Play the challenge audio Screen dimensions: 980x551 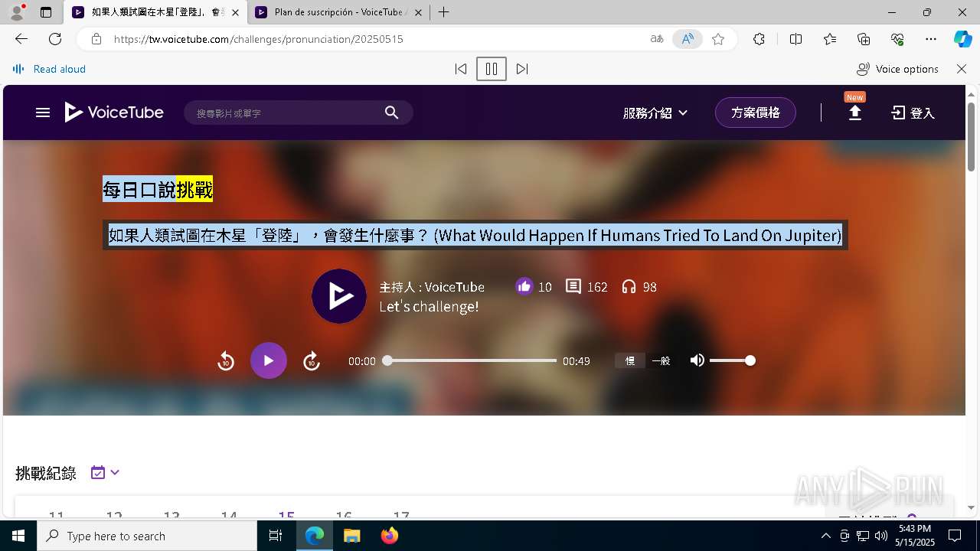[269, 360]
